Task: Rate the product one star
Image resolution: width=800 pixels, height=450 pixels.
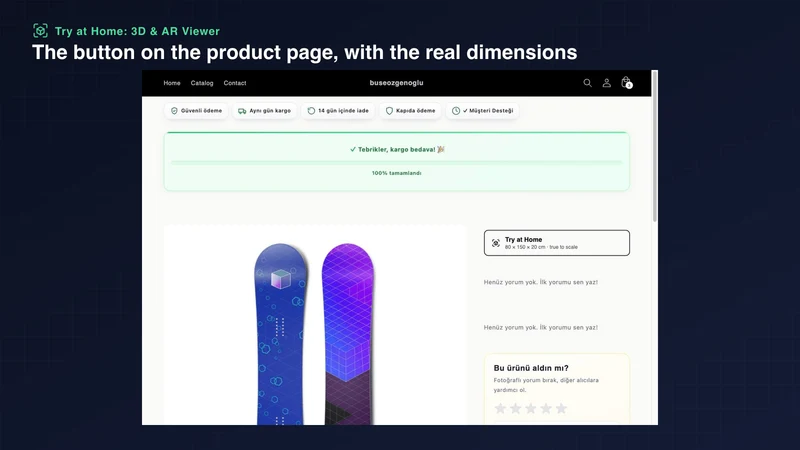Action: (x=501, y=408)
